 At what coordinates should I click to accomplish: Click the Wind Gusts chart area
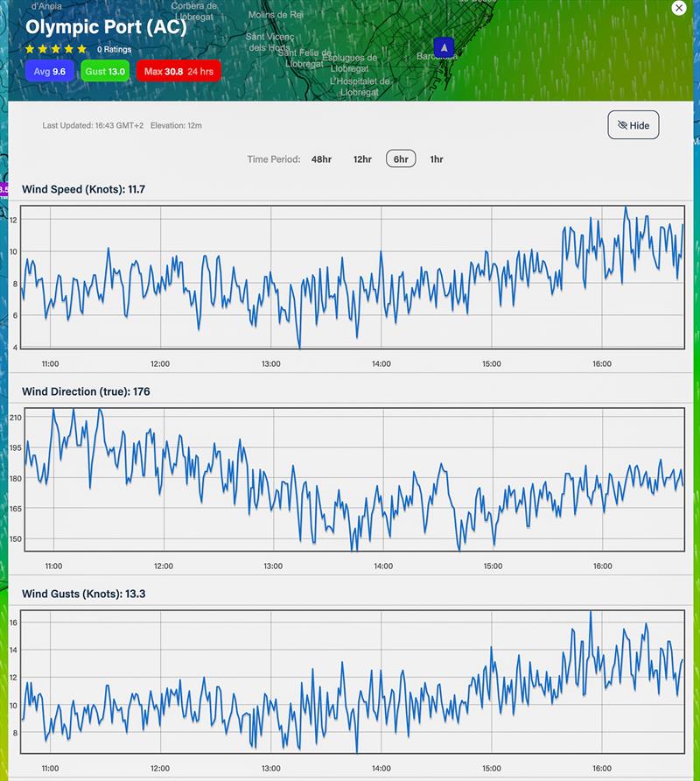[352, 681]
